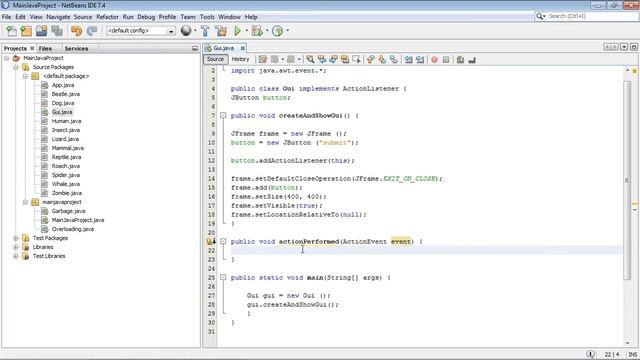
Task: Profile the project from the toolbar
Action: pyautogui.click(x=278, y=31)
